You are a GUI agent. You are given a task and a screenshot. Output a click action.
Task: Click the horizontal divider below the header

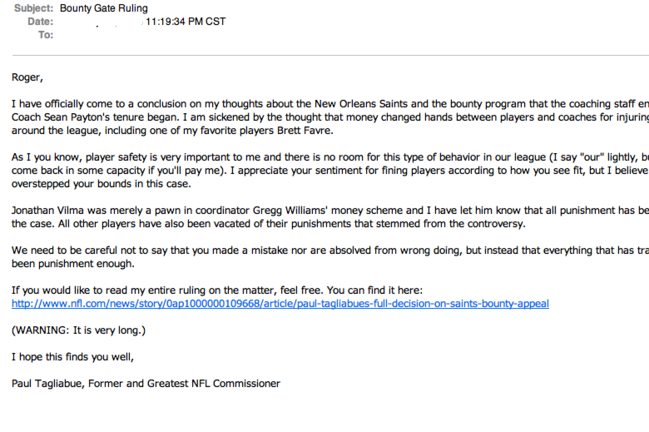pyautogui.click(x=330, y=55)
